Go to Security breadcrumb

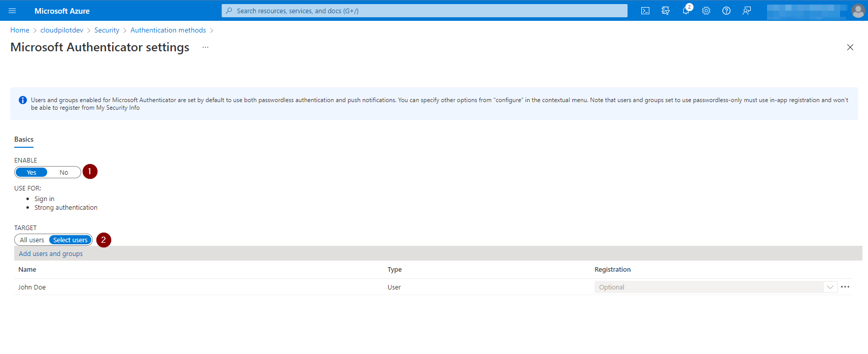pos(107,30)
